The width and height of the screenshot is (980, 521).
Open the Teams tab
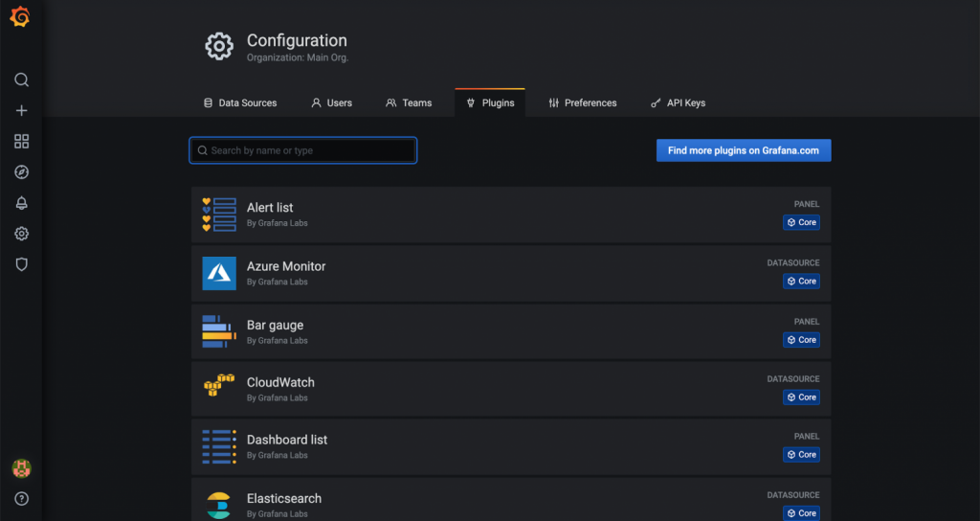click(409, 102)
